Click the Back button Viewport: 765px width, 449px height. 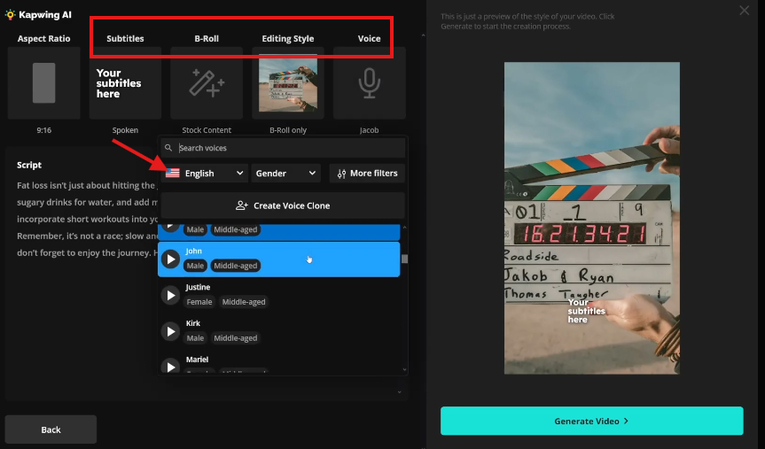(x=51, y=429)
